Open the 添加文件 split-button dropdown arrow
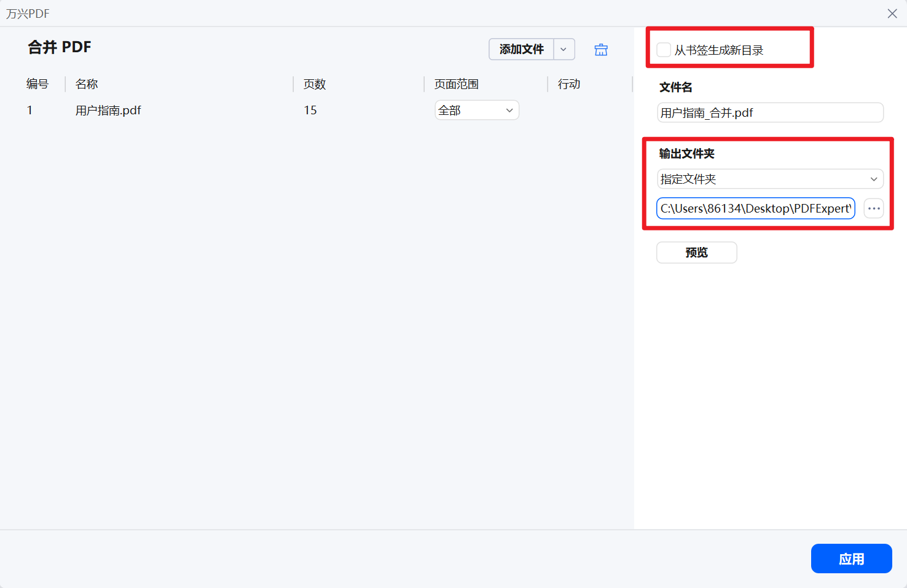The image size is (907, 588). [x=563, y=49]
